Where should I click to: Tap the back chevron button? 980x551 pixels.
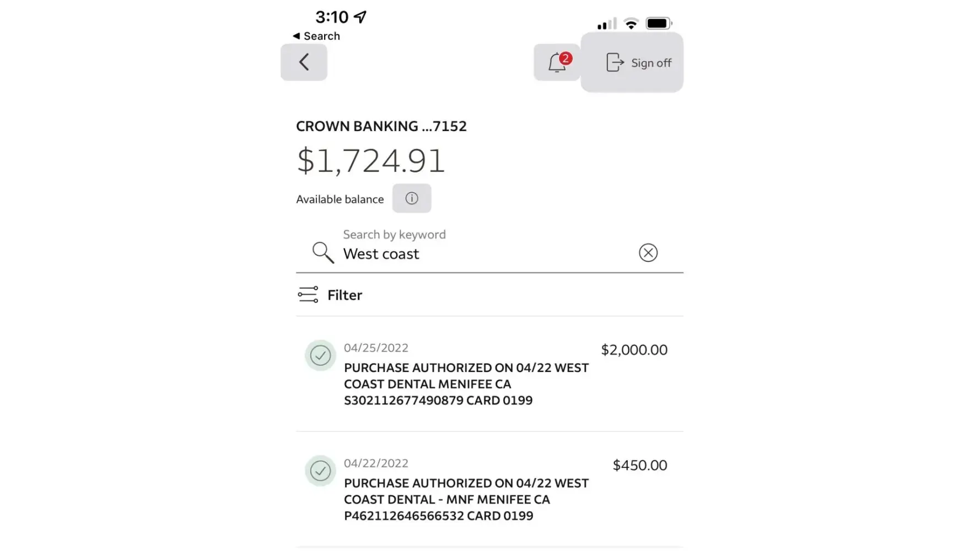point(304,62)
